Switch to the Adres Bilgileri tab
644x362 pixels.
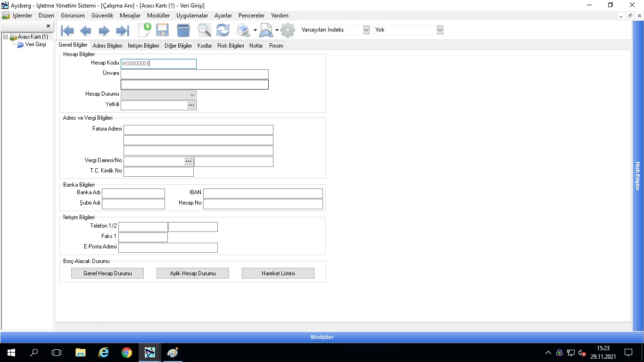107,46
